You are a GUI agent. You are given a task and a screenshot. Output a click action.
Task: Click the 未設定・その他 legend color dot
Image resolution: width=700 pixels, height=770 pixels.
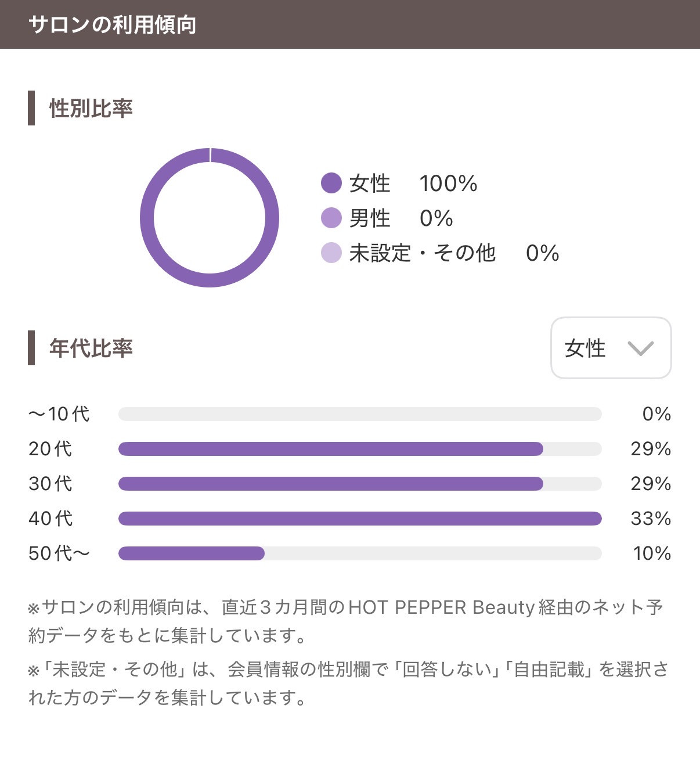331,253
